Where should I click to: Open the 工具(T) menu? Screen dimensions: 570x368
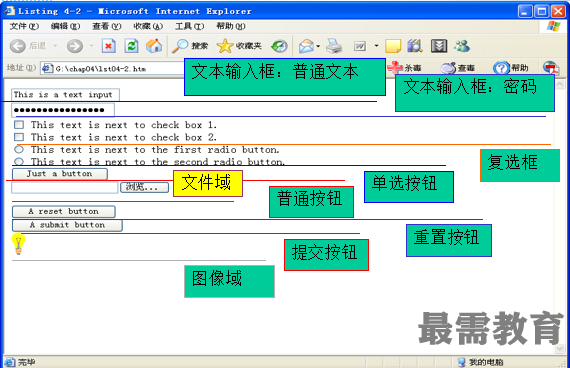(189, 26)
